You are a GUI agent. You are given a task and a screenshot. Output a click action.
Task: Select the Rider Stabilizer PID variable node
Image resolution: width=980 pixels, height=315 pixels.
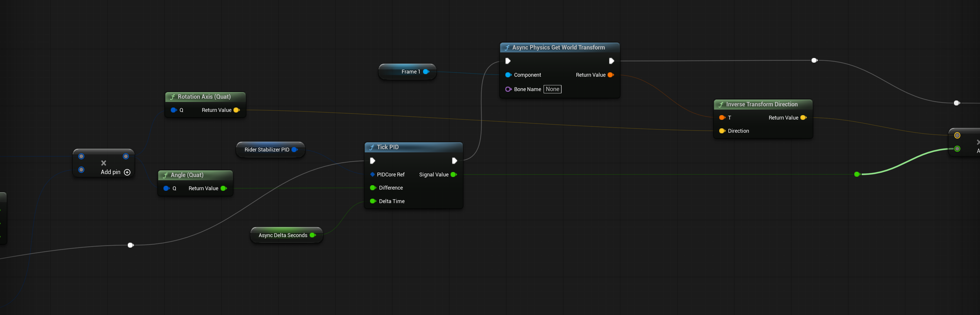pyautogui.click(x=270, y=150)
